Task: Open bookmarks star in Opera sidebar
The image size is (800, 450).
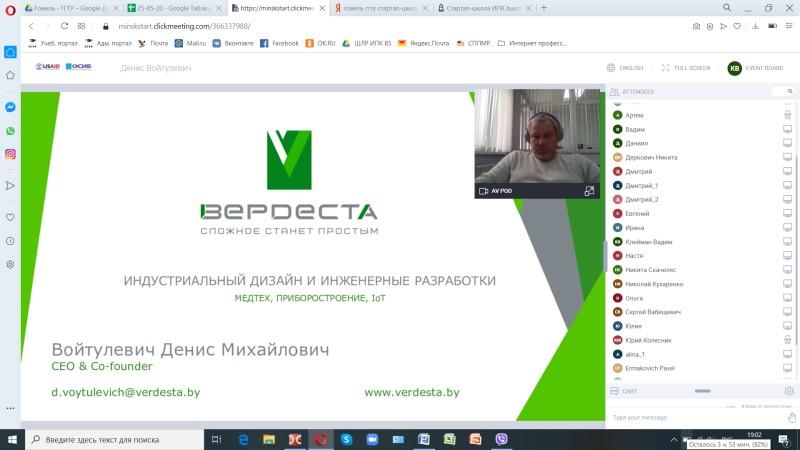Action: [10, 76]
